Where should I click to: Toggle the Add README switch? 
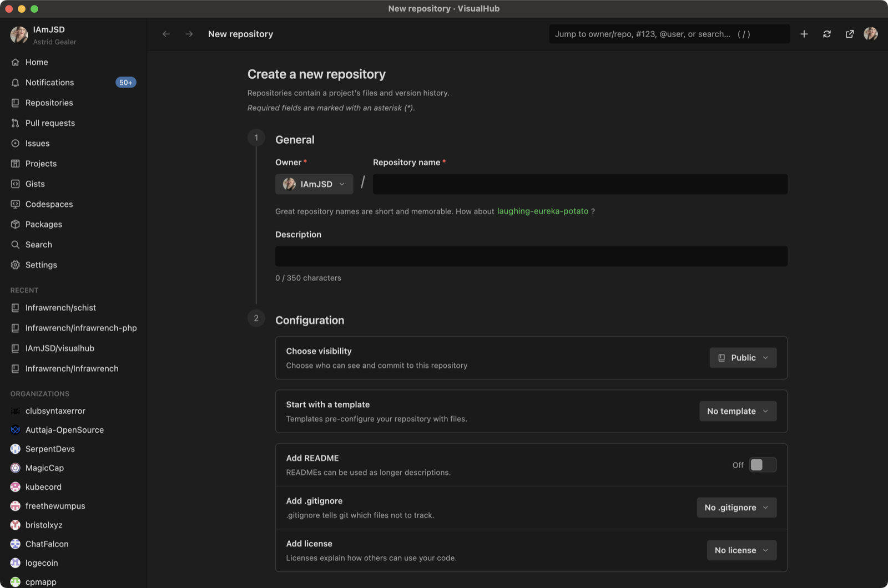pos(763,465)
